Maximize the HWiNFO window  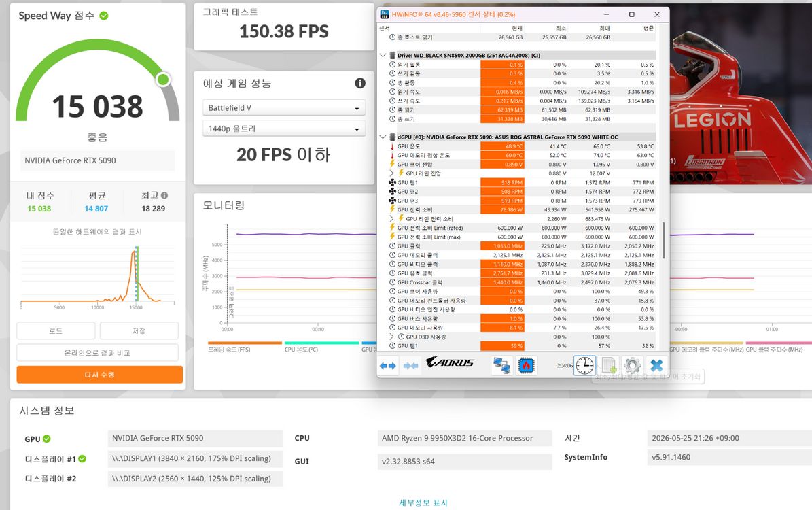click(x=632, y=14)
